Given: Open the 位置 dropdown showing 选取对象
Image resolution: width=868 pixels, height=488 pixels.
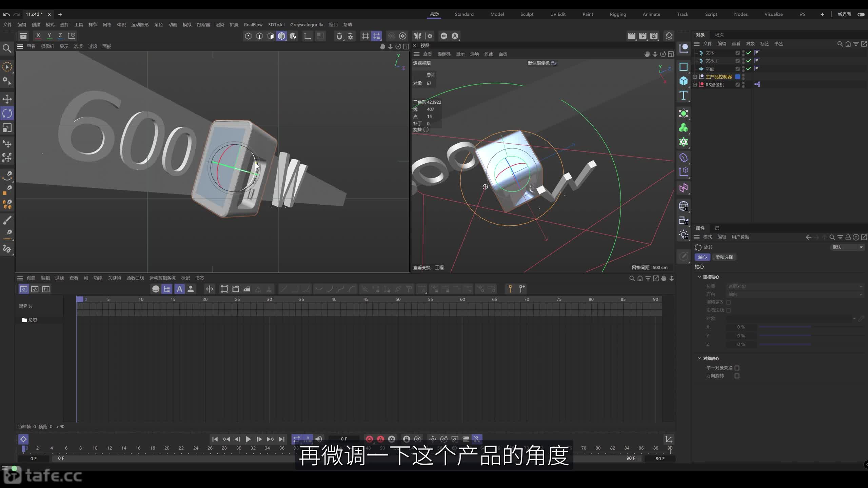Looking at the screenshot, I should 794,286.
